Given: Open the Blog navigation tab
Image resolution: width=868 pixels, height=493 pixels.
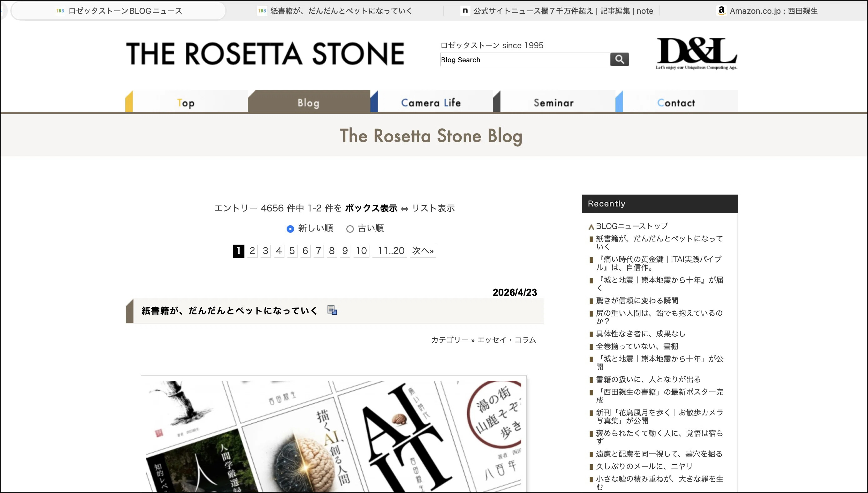Looking at the screenshot, I should [309, 102].
